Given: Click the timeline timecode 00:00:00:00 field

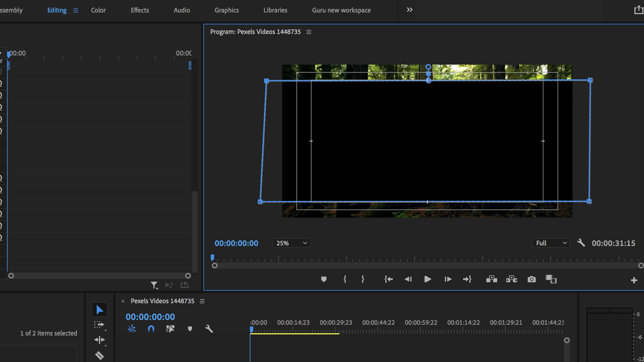Looking at the screenshot, I should [150, 317].
